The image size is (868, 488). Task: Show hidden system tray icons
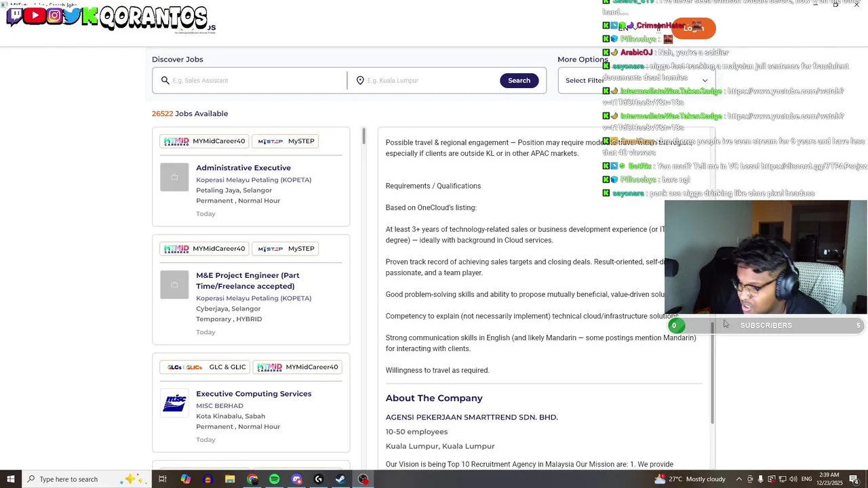[739, 479]
